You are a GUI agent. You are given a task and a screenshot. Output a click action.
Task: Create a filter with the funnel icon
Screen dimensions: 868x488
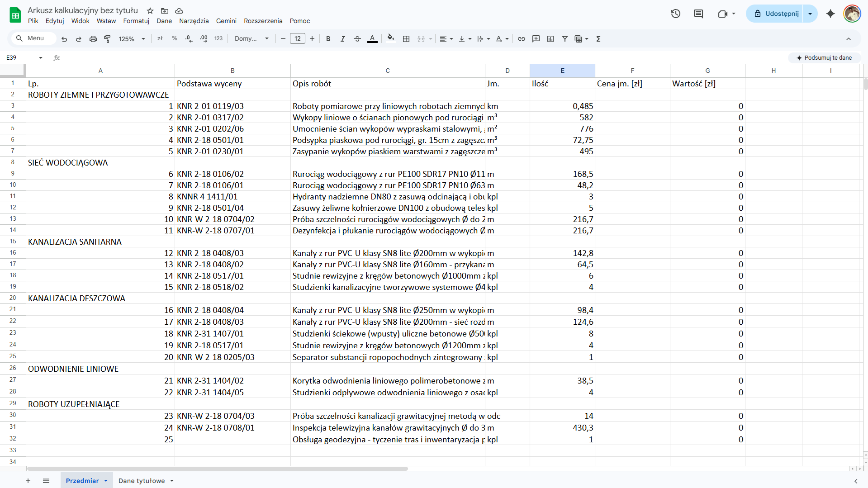click(x=565, y=39)
